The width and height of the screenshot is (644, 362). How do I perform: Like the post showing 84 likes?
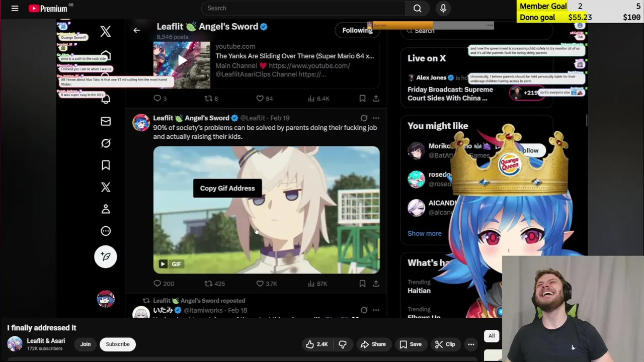[x=264, y=99]
